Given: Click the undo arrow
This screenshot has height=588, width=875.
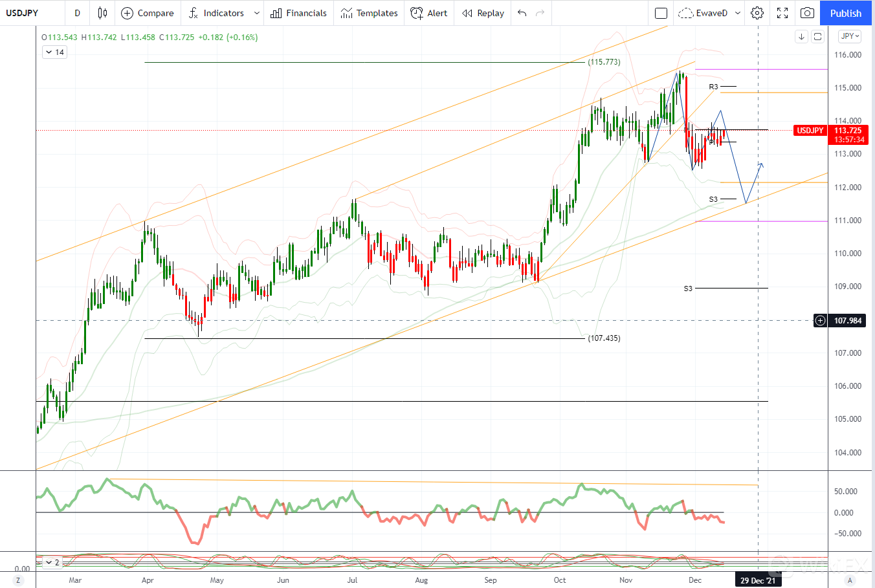Looking at the screenshot, I should 522,13.
